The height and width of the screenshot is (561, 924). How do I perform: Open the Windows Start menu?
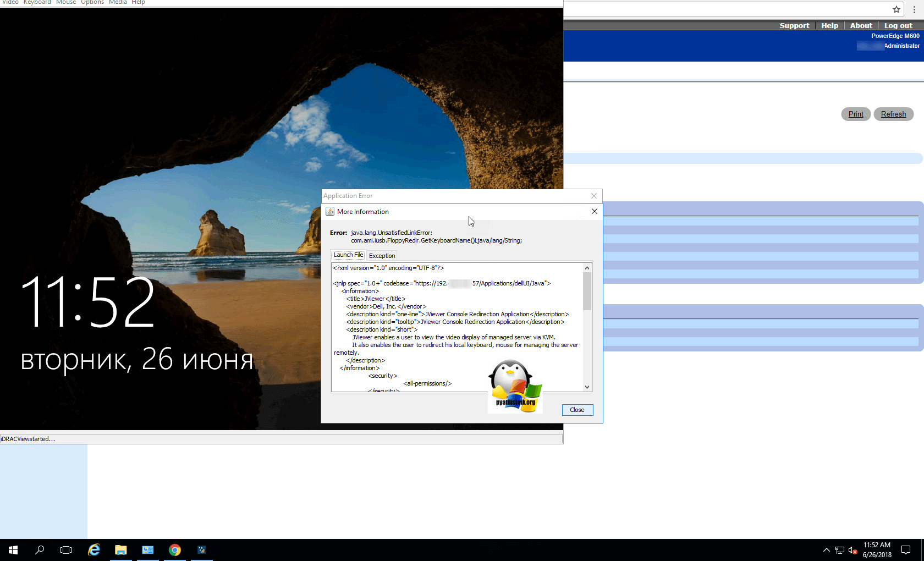[x=13, y=550]
